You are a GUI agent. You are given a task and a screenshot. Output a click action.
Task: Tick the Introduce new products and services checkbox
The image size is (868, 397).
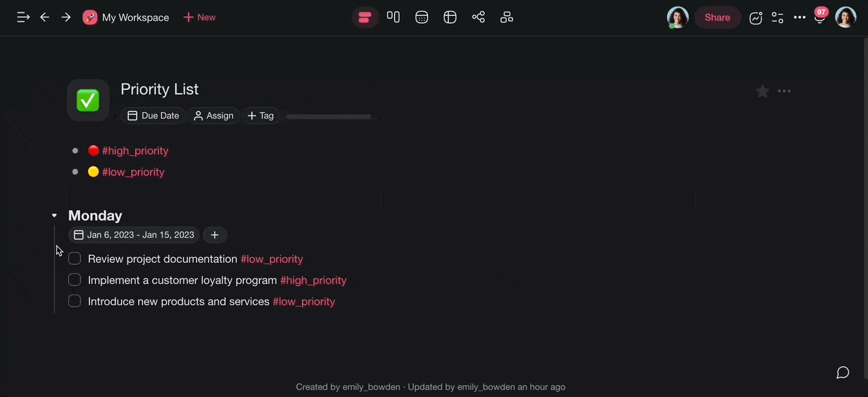tap(74, 301)
